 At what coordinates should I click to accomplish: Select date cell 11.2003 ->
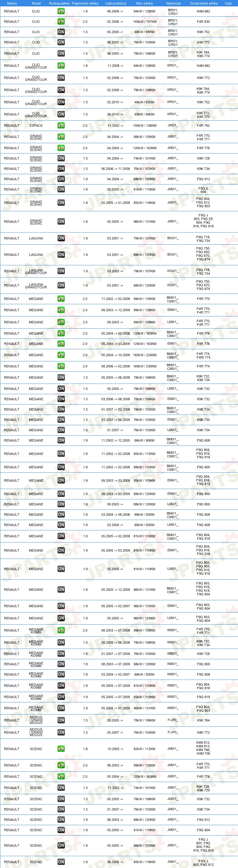115,788
